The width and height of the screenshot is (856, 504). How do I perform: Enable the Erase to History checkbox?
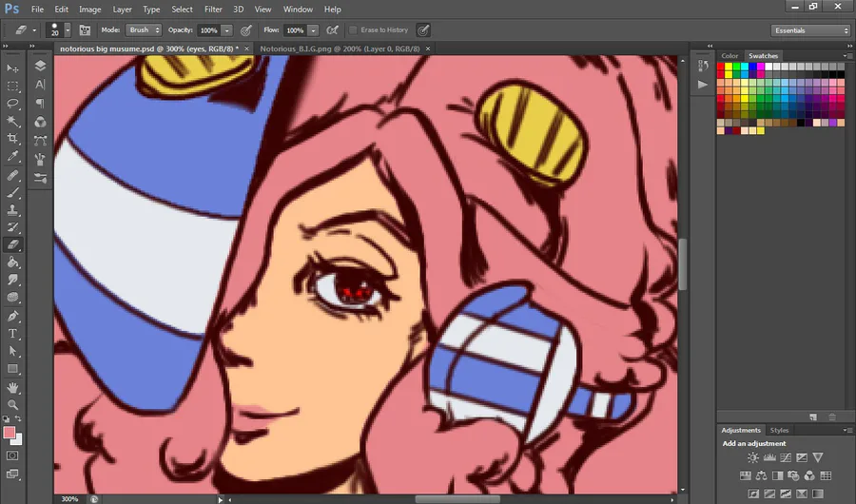[x=353, y=30]
